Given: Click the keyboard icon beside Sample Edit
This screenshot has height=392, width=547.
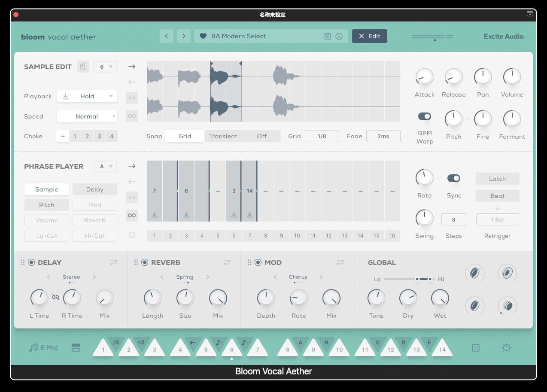Looking at the screenshot, I should pos(83,67).
